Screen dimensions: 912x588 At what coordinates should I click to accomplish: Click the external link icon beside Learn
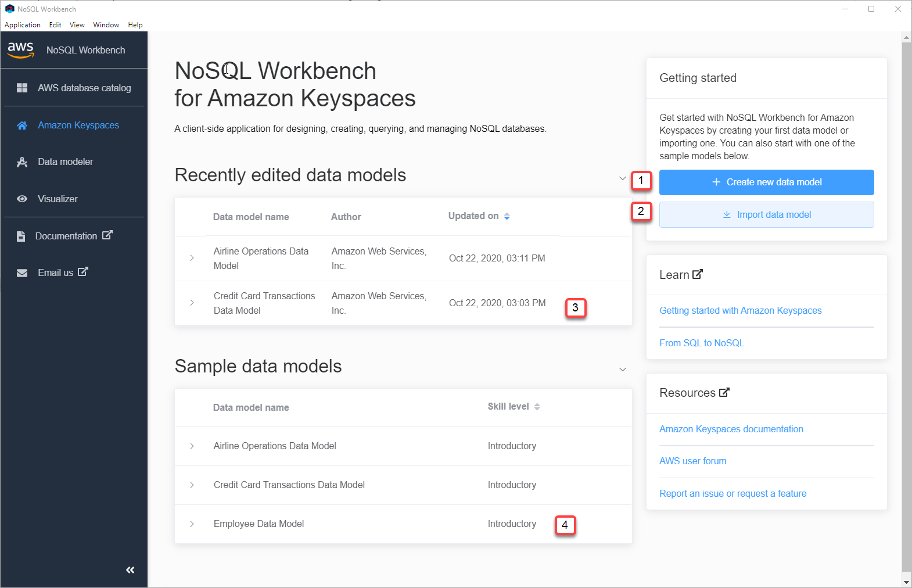(698, 274)
